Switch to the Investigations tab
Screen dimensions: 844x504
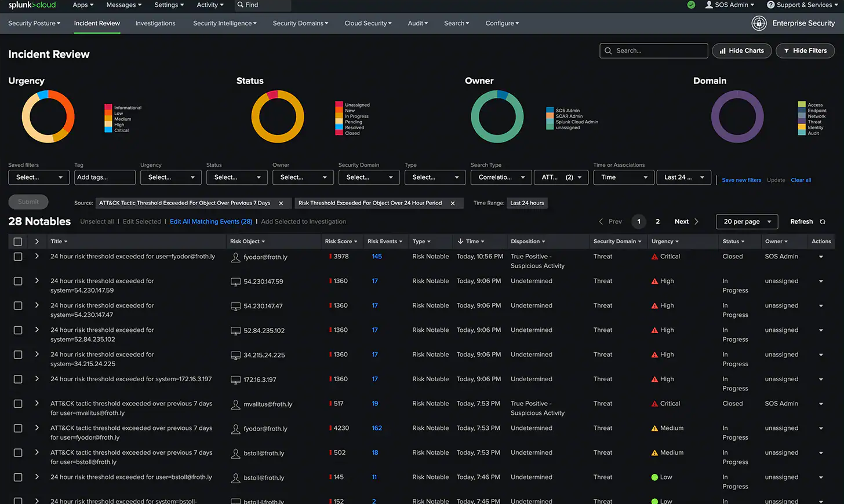[155, 23]
